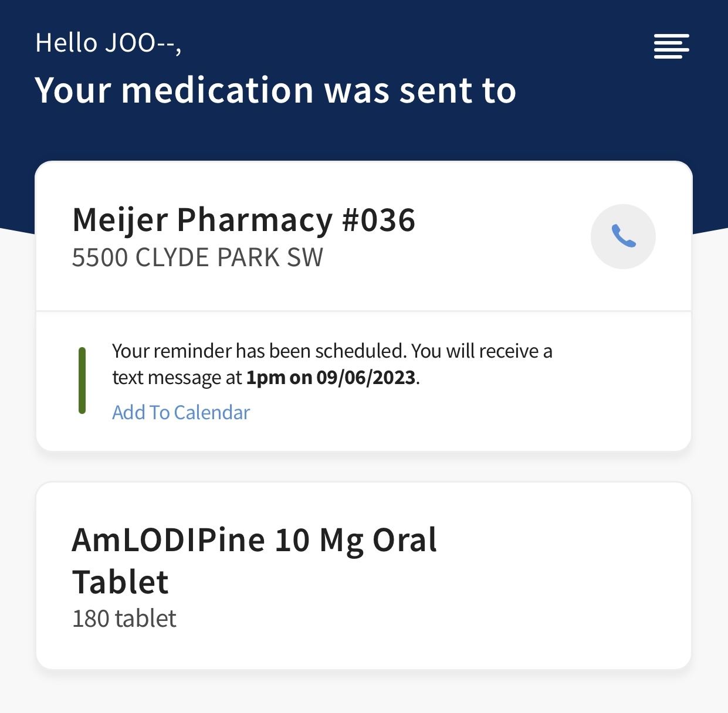Tap the Hello JOO-- greeting
The image size is (728, 713).
(108, 43)
